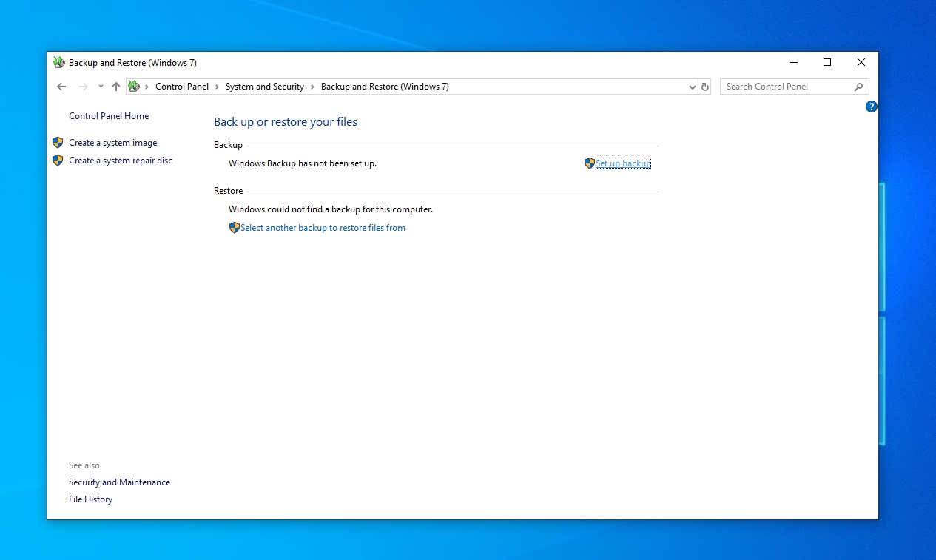This screenshot has height=560, width=936.
Task: Click shield icon beside Create a system image
Action: [58, 143]
